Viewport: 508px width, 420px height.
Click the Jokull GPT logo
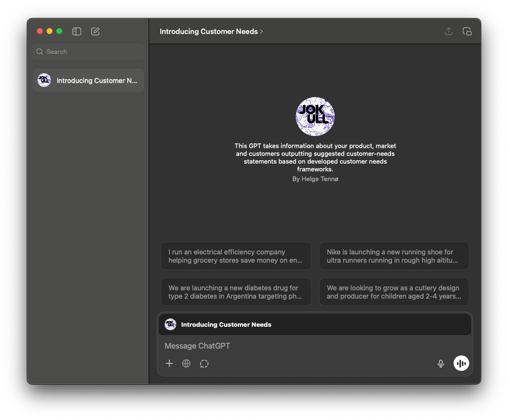315,116
